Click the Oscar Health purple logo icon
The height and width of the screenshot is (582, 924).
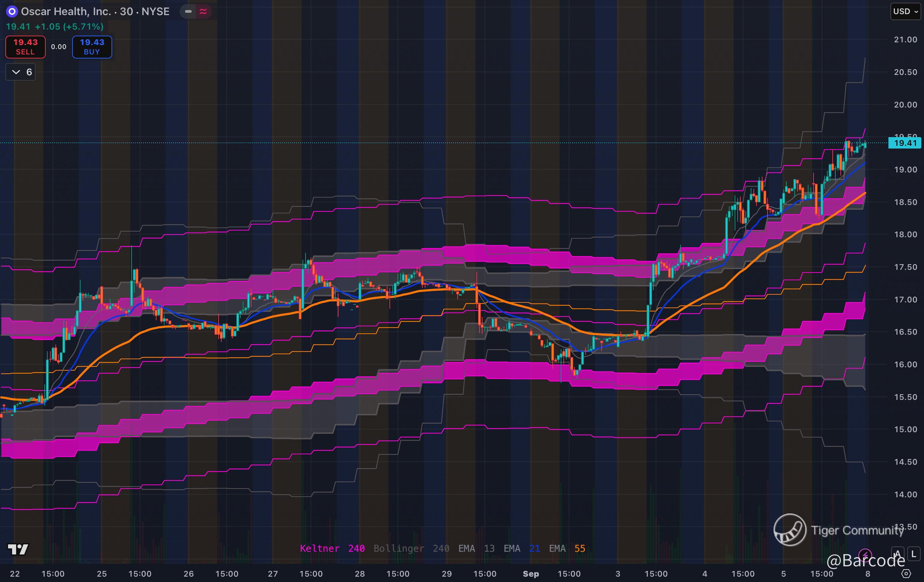point(12,11)
